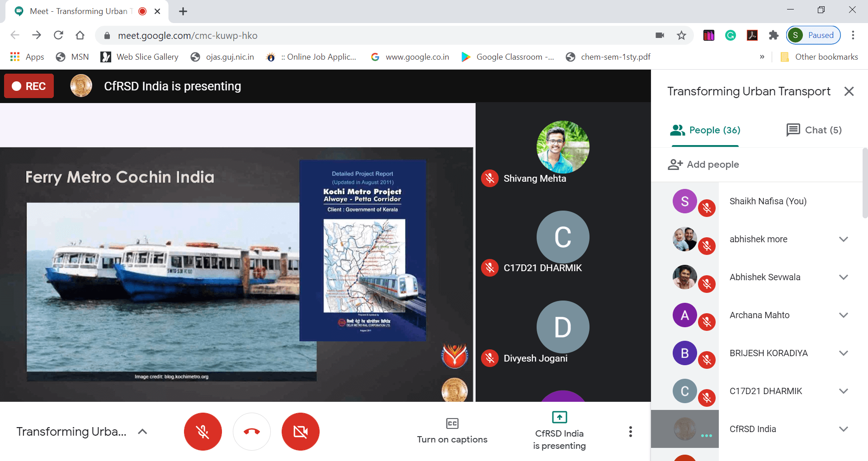Click the CfRSD India presenting screen icon

pyautogui.click(x=559, y=417)
